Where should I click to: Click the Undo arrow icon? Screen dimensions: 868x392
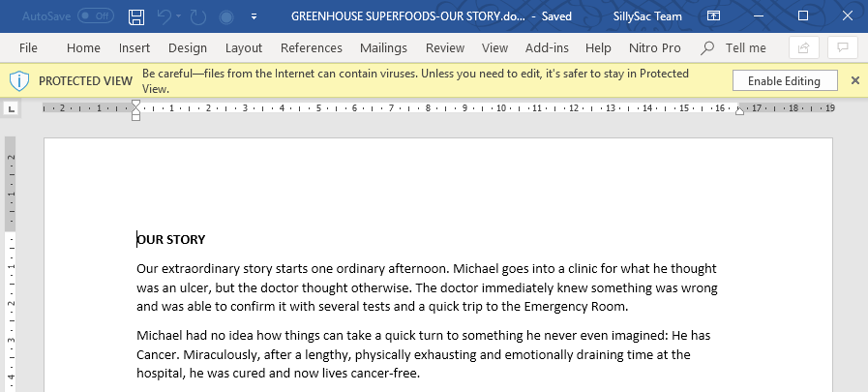(x=165, y=16)
